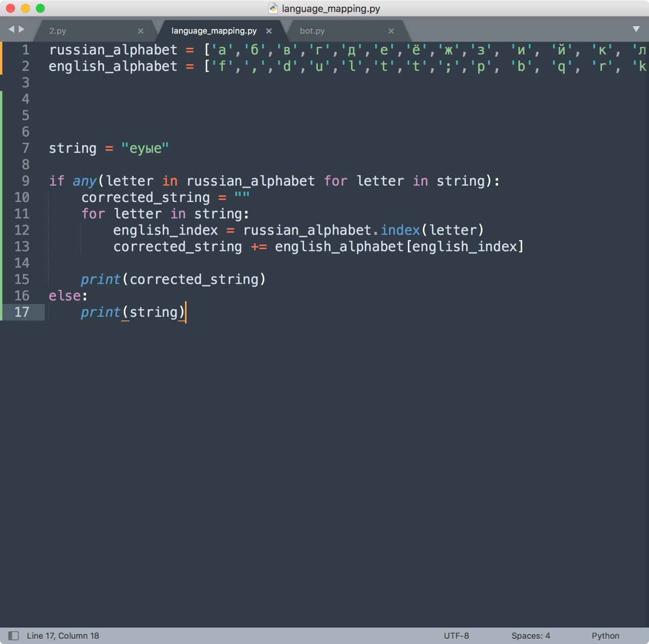
Task: Close the 2.py tab
Action: pos(140,31)
